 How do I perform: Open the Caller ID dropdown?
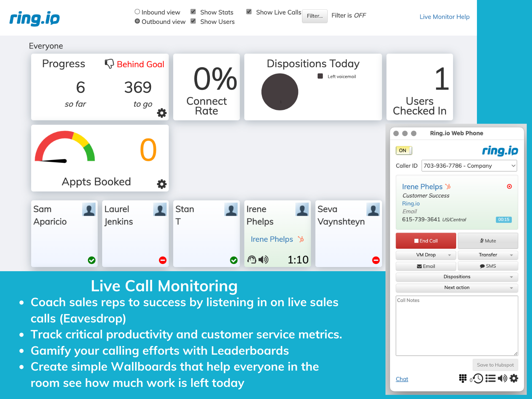pyautogui.click(x=469, y=166)
